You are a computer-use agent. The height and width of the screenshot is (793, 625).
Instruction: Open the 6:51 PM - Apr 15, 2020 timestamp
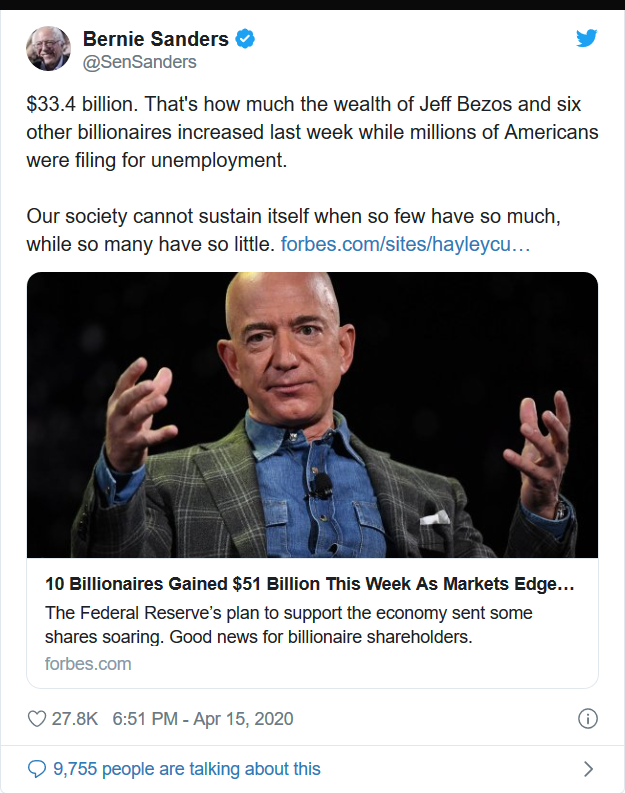(x=203, y=719)
